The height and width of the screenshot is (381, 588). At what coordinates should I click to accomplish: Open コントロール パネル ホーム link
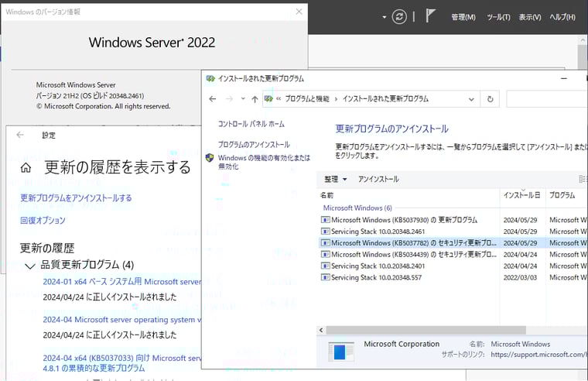251,124
